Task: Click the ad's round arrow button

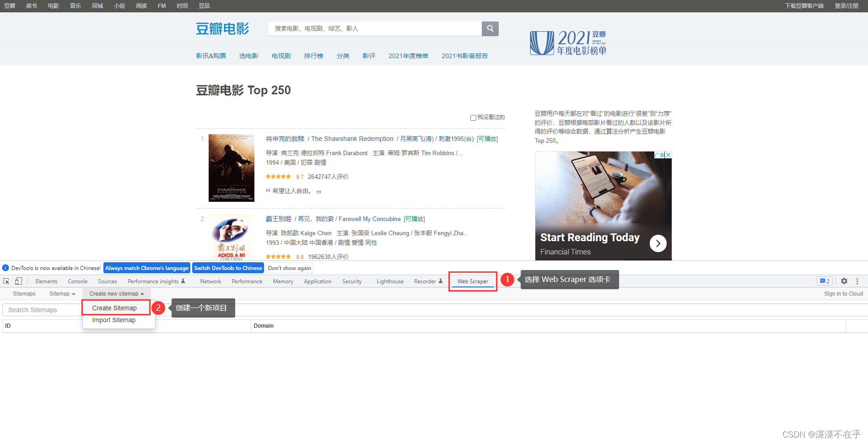Action: click(x=658, y=243)
